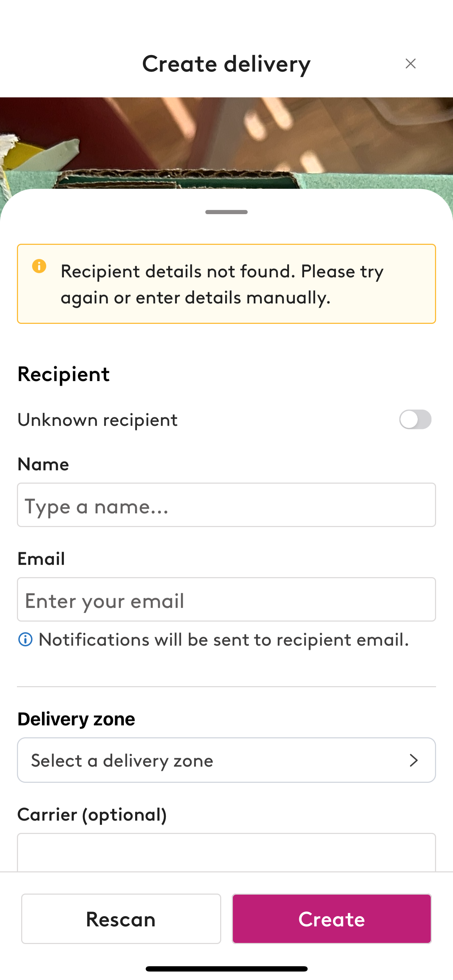This screenshot has width=453, height=980.
Task: Tap the Create delivery title
Action: tap(226, 63)
